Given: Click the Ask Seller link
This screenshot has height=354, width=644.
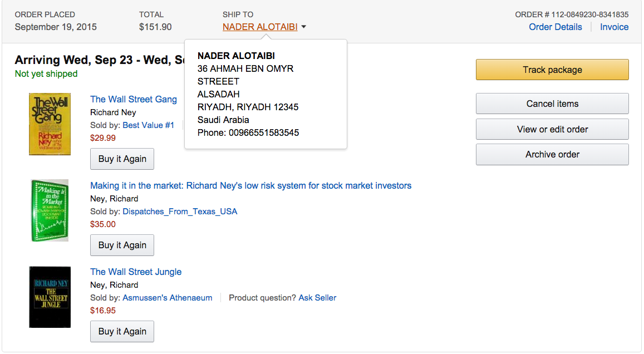Looking at the screenshot, I should pos(317,298).
